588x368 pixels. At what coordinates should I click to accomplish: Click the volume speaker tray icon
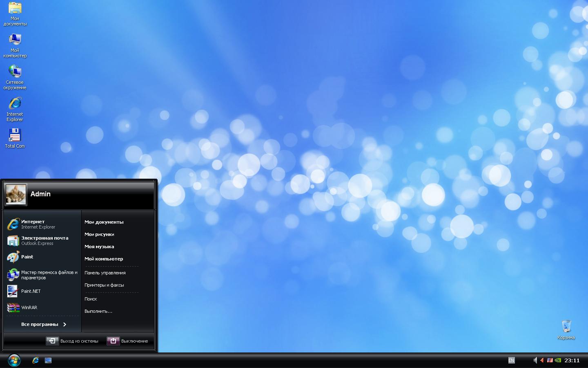535,360
